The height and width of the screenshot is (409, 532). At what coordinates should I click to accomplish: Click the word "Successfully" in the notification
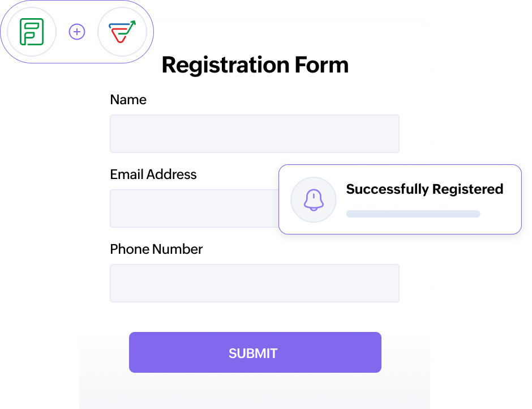click(387, 189)
